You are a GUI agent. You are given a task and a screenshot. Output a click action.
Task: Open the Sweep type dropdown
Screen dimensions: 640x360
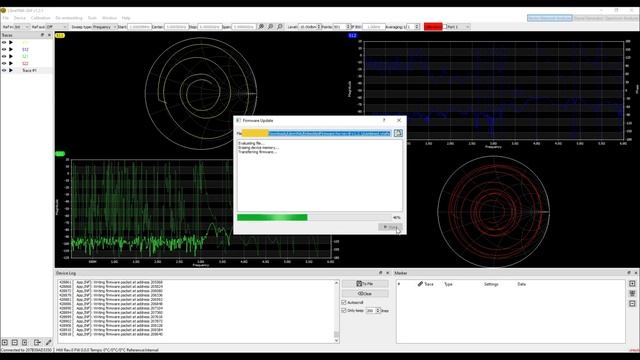coord(104,27)
